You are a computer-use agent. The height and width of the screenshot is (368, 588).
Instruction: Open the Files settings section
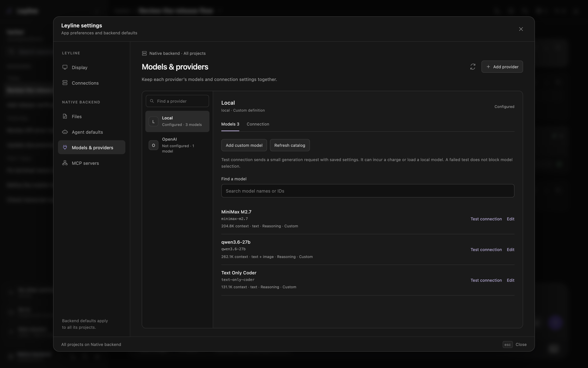tap(92, 117)
